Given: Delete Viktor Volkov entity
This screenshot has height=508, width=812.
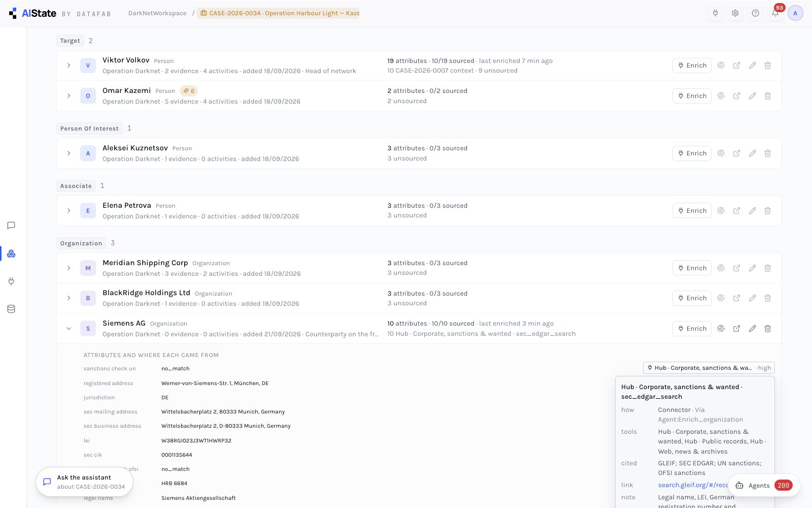Looking at the screenshot, I should coord(768,66).
